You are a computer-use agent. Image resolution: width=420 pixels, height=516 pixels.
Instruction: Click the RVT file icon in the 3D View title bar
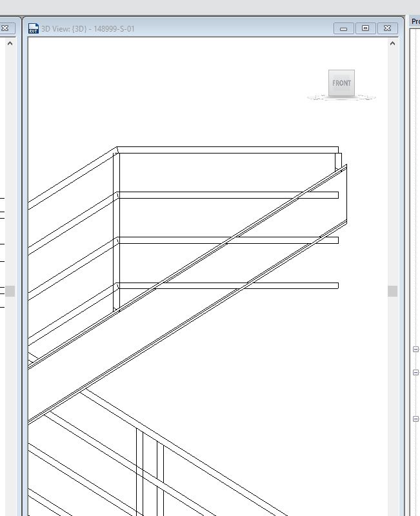tap(34, 28)
